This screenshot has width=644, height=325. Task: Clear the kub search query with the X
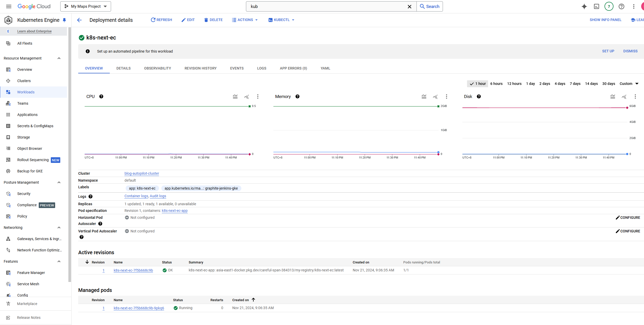tap(409, 6)
